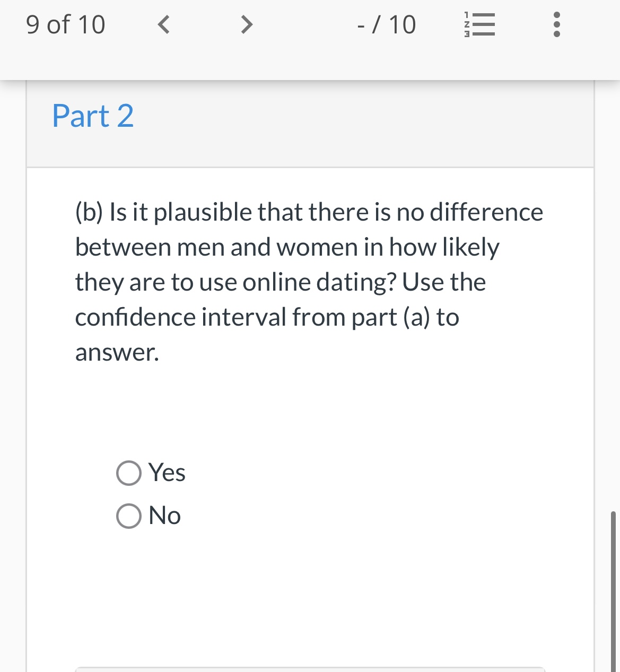Click the score display showing - / 10
This screenshot has height=672, width=620.
coord(387,24)
